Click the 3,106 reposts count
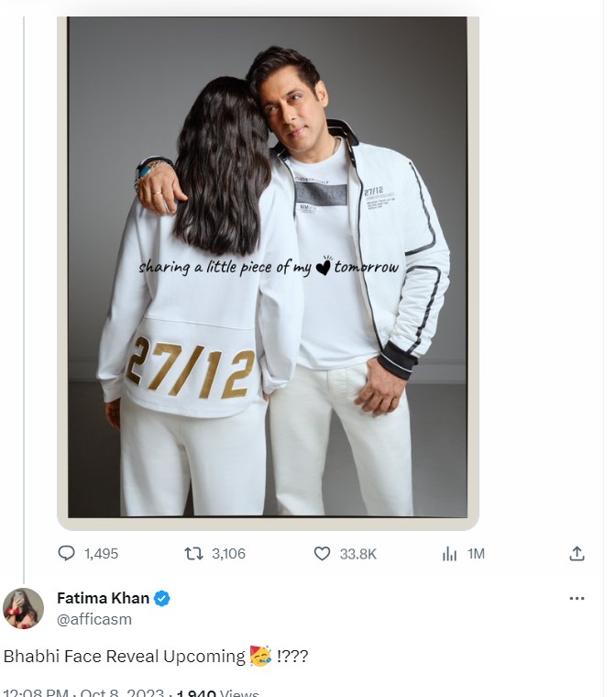The width and height of the screenshot is (616, 697). click(228, 553)
